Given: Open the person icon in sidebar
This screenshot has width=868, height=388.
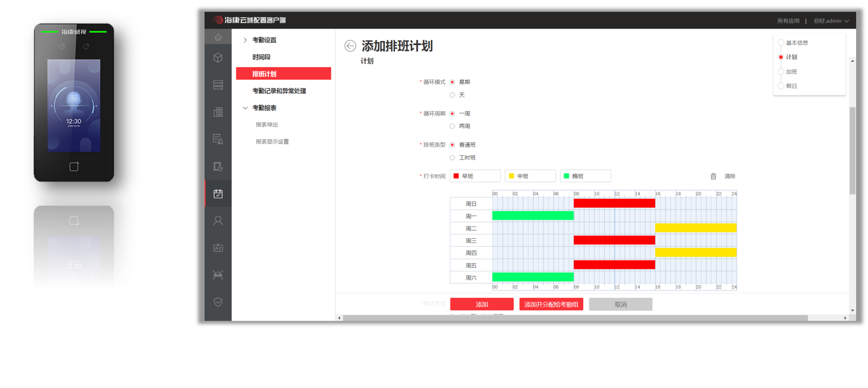Looking at the screenshot, I should click(218, 221).
